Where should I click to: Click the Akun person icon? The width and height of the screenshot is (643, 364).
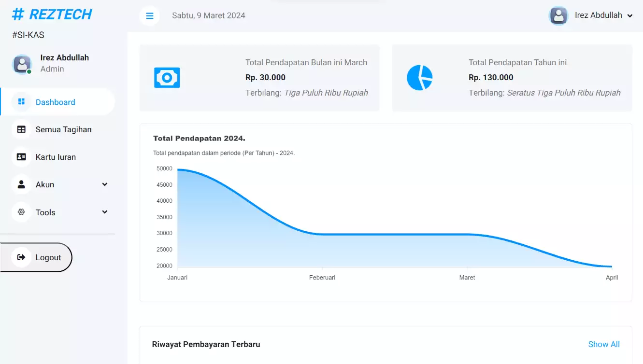tap(21, 184)
